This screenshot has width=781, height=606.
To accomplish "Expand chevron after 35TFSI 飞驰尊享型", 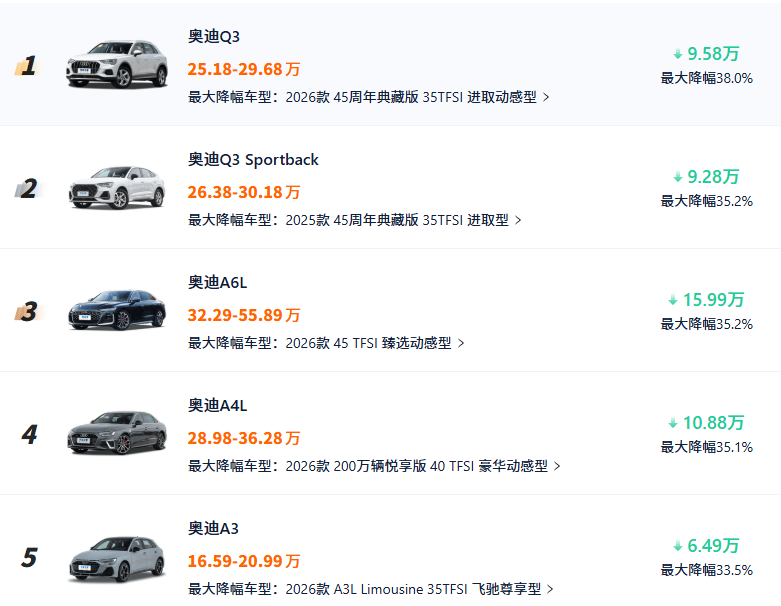I will [x=550, y=589].
